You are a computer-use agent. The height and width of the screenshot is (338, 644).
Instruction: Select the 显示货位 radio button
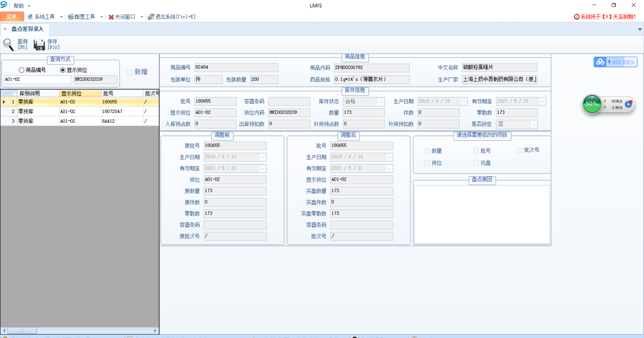pos(62,70)
